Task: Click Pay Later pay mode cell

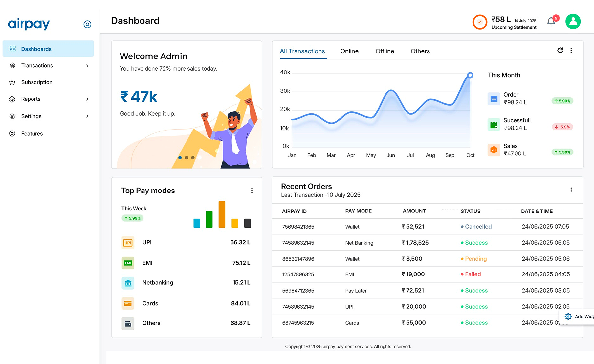Action: pyautogui.click(x=356, y=291)
